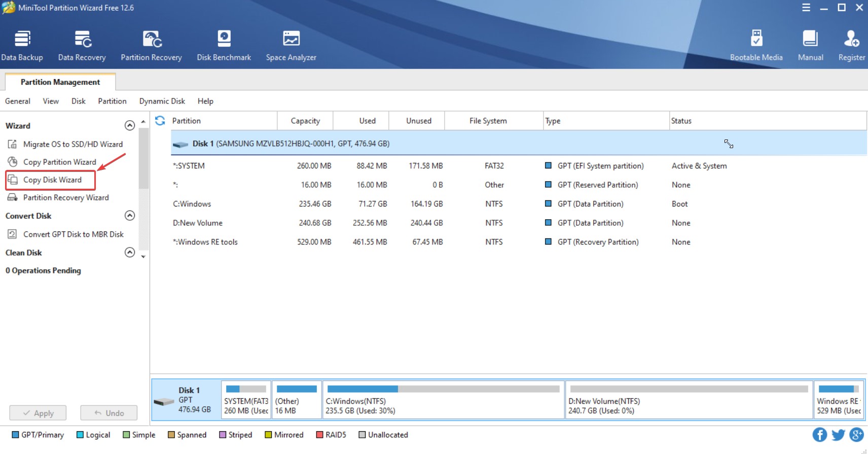Click the Unallocated legend swatch

[x=362, y=435]
